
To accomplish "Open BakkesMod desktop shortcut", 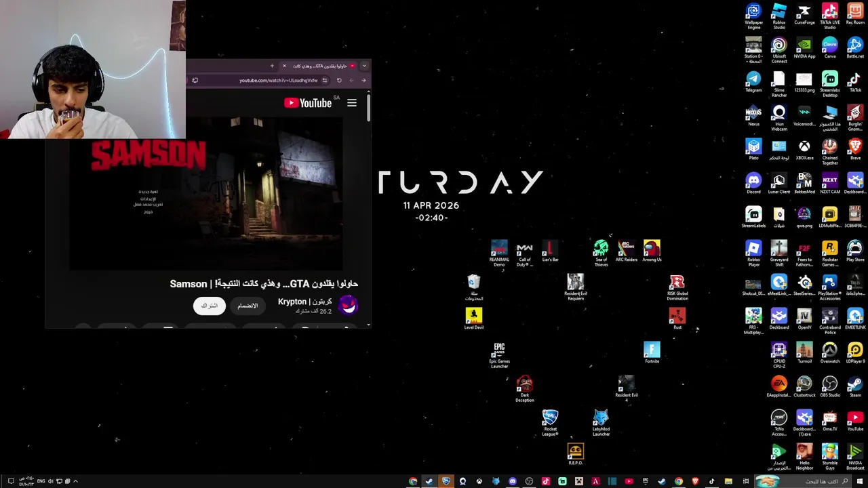I will pyautogui.click(x=804, y=184).
